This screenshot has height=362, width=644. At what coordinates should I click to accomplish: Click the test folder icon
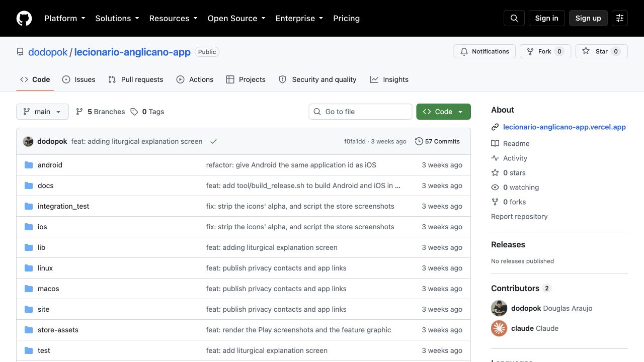29,350
